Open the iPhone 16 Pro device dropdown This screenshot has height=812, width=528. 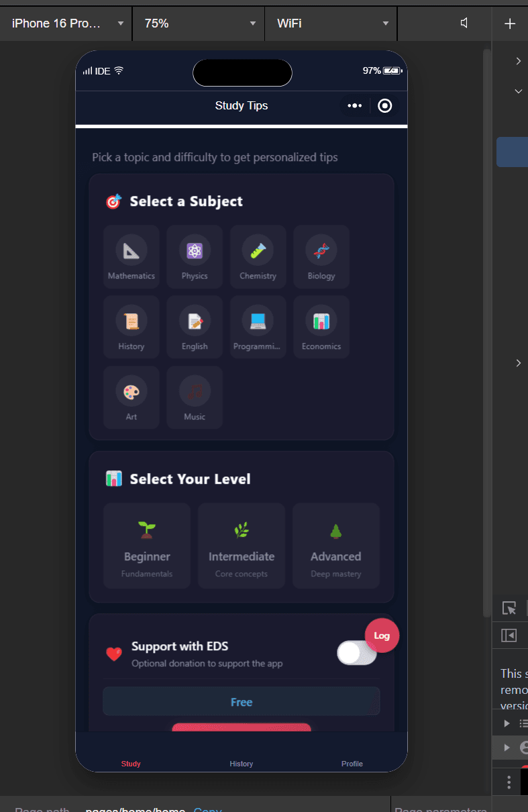pyautogui.click(x=67, y=23)
